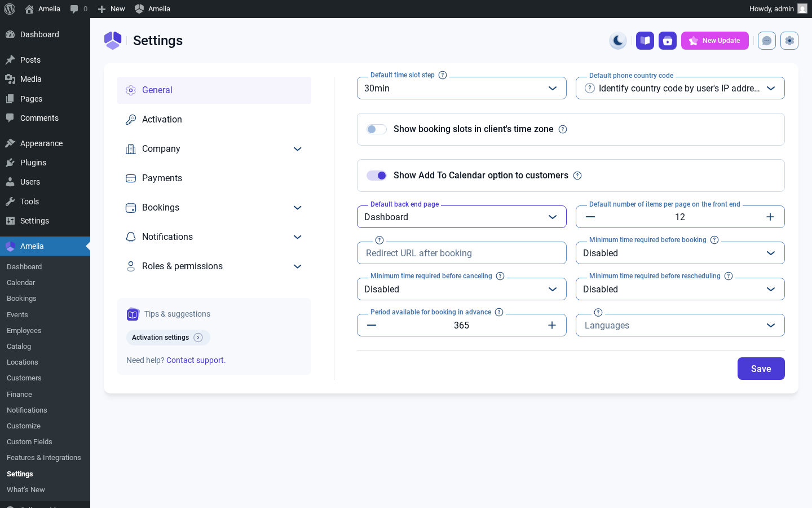Enable Show booking slots in client's time zone
Viewport: 812px width, 508px height.
tap(377, 129)
